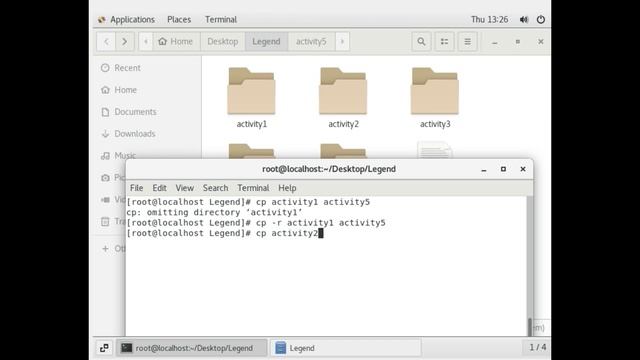Open the system volume indicator
The width and height of the screenshot is (640, 360).
[524, 20]
